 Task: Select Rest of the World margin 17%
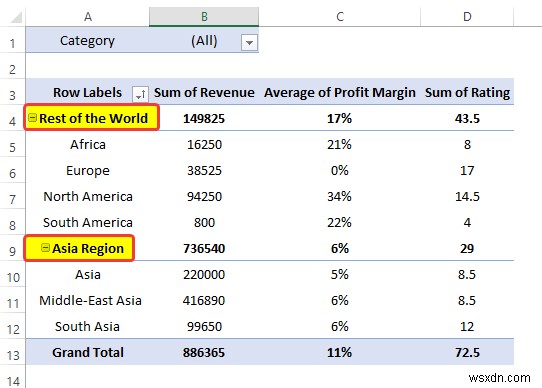pos(340,118)
